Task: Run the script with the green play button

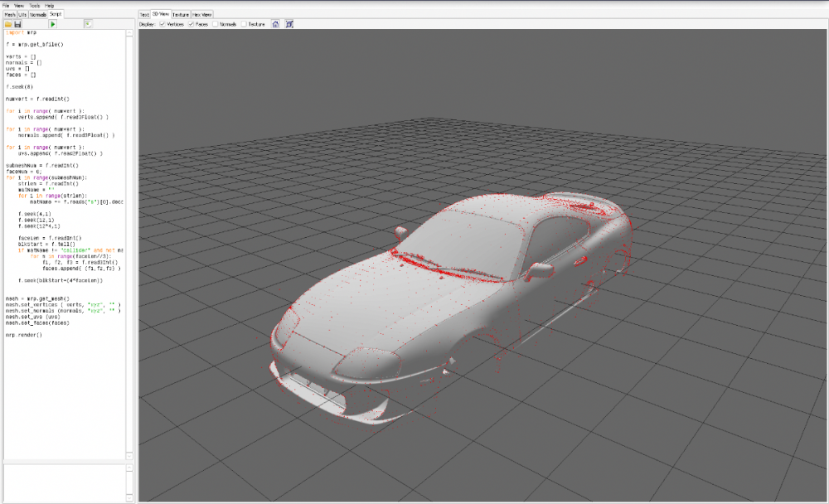Action: tap(52, 24)
